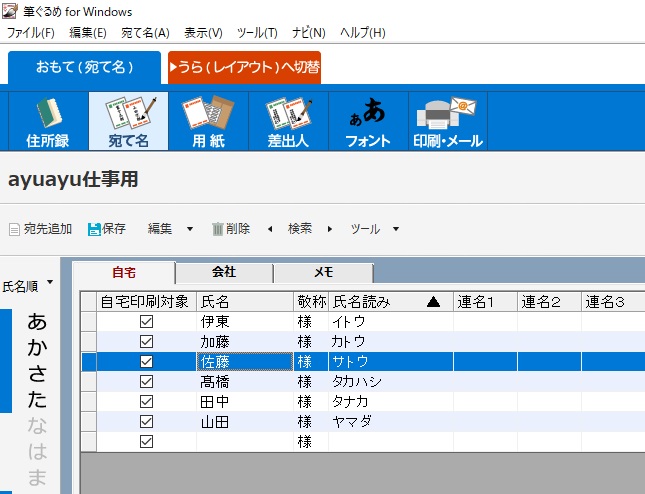
Task: Toggle the print checkbox for 高橋
Action: [147, 382]
